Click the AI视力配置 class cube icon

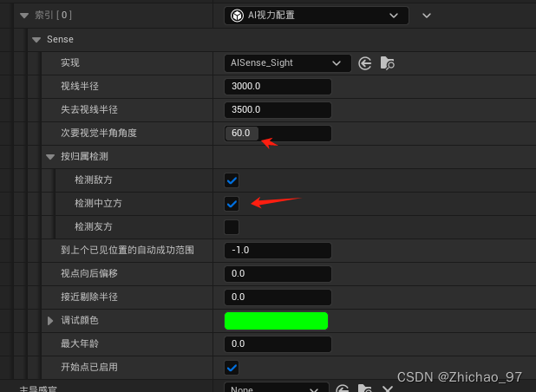(x=238, y=16)
